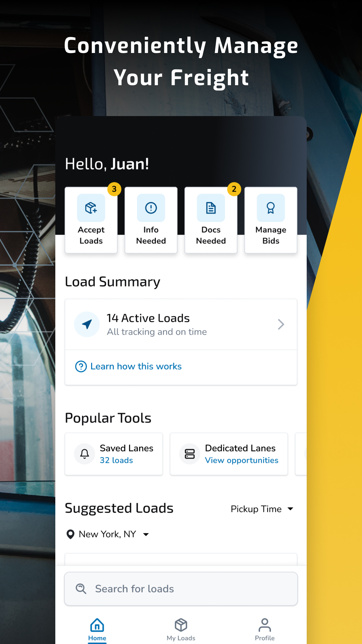Tap the Docs Needed document icon
Viewport: 362px width, 644px height.
pos(211,208)
